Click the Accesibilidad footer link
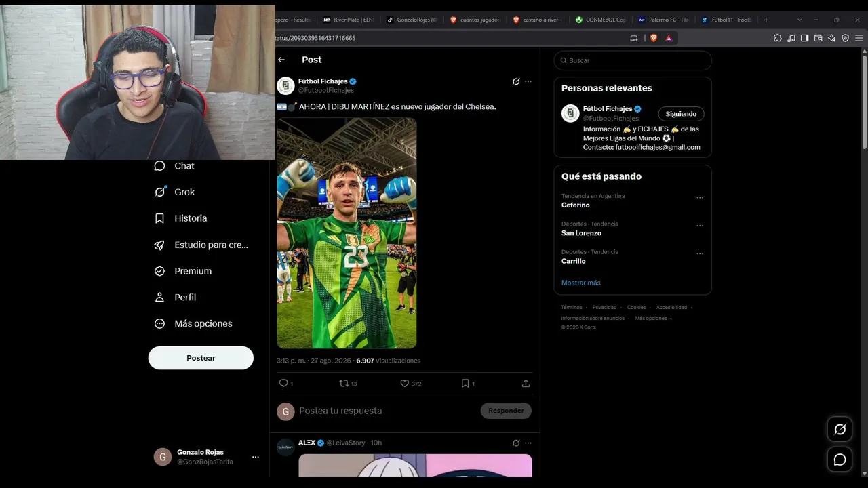Screen dimensions: 868x488 tap(671, 308)
